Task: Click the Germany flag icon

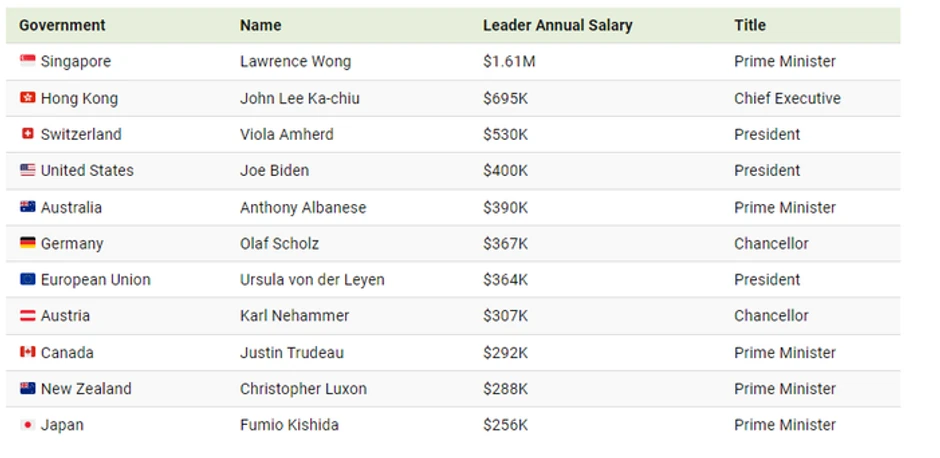Action: coord(28,243)
